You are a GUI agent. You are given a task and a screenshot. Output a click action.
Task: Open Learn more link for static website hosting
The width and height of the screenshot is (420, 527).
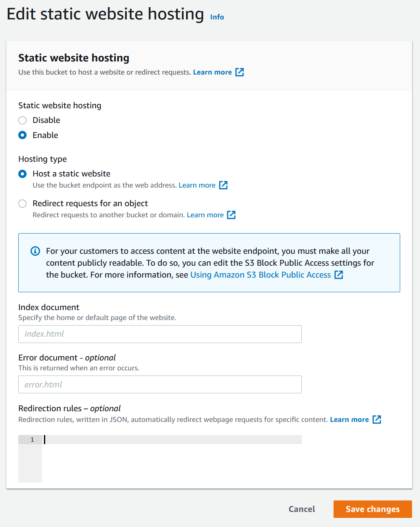[212, 72]
